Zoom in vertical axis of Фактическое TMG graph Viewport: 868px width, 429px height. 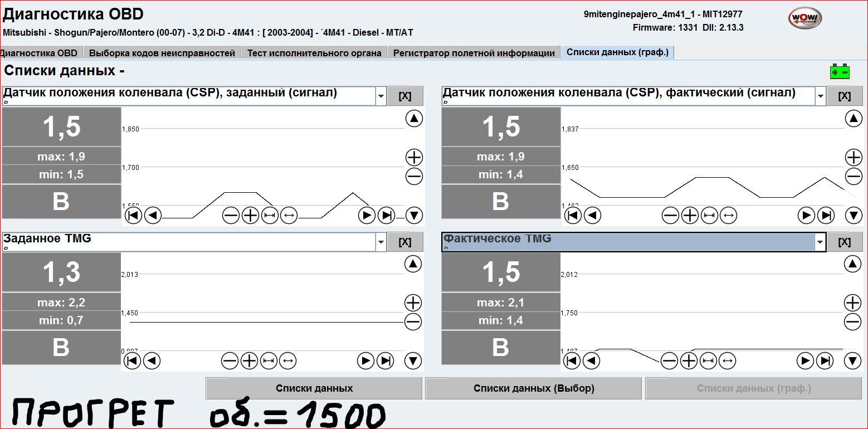tap(852, 303)
